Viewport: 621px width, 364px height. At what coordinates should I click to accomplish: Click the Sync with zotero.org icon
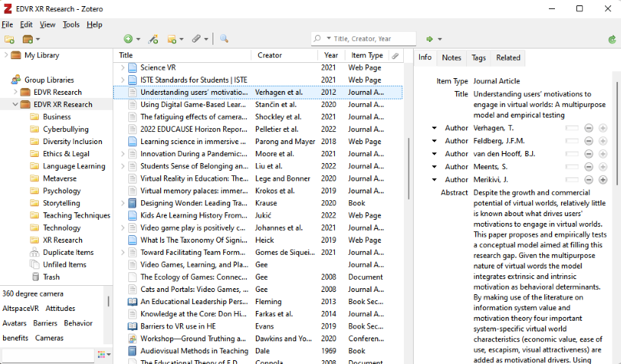(613, 39)
